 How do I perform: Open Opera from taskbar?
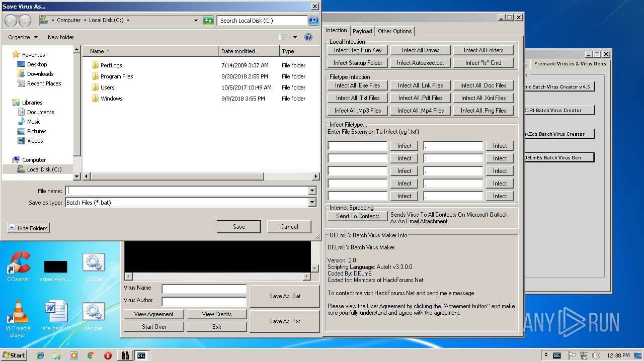click(108, 355)
